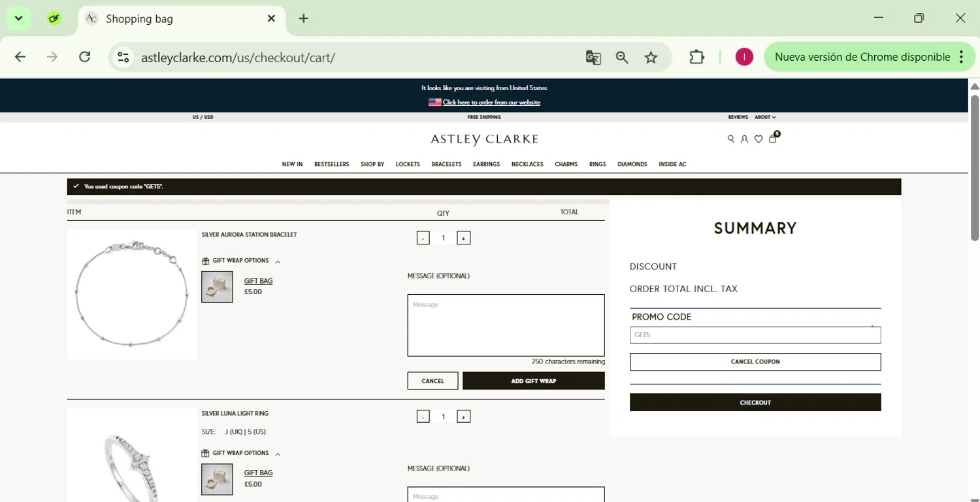Open the Earrings menu
Screen dimensions: 980x502
(x=486, y=165)
